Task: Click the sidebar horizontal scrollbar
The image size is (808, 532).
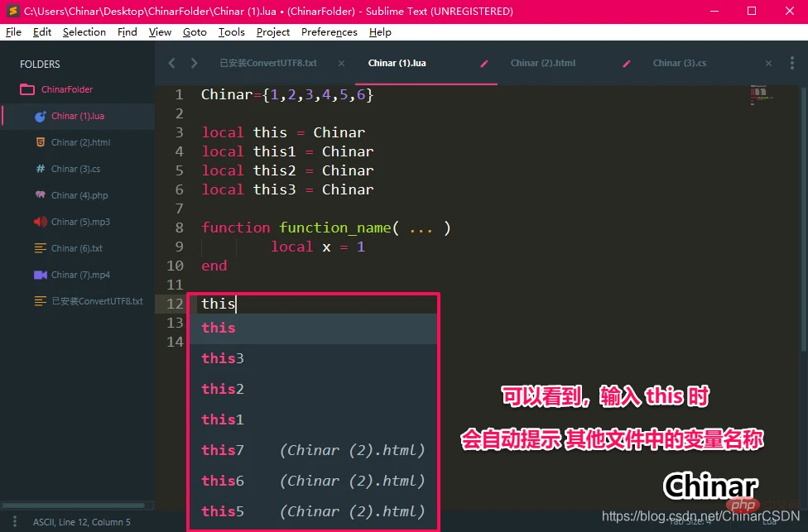Action: pyautogui.click(x=74, y=506)
